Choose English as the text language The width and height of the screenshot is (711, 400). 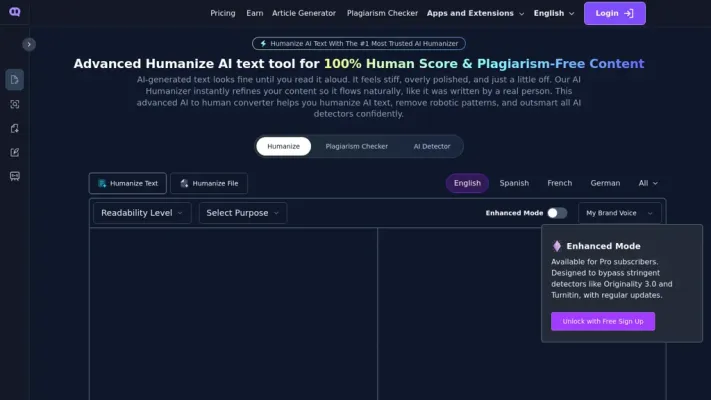pos(467,183)
